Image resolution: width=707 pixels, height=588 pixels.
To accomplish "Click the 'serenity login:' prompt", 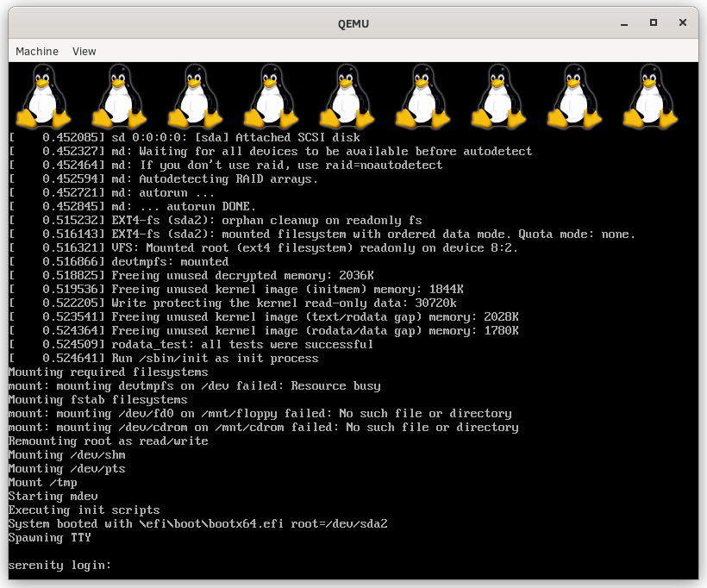I will point(59,566).
